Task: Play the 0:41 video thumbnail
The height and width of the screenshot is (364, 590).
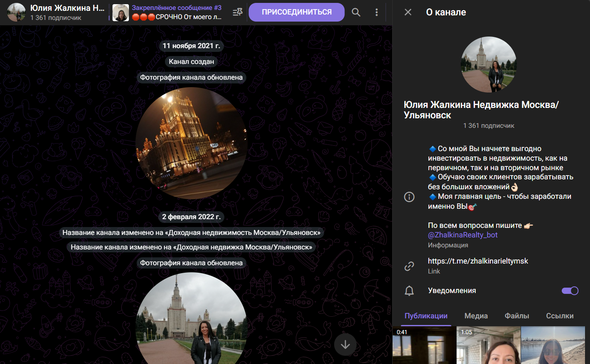Action: [424, 345]
